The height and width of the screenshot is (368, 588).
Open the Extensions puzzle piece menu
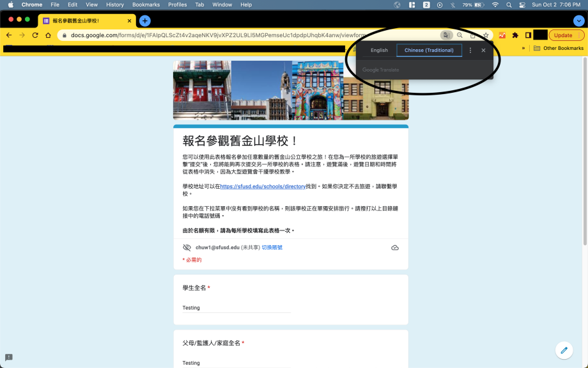(x=515, y=35)
